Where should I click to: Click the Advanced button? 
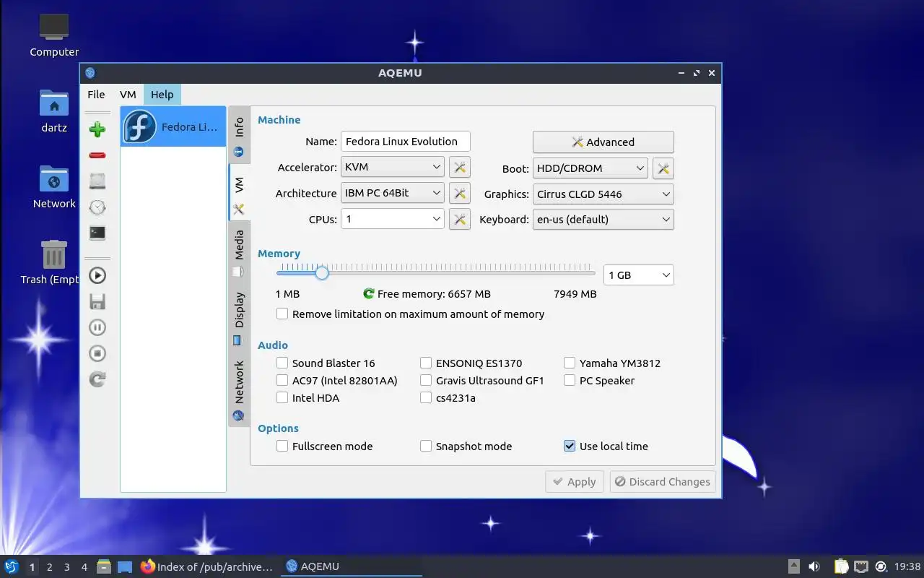[x=603, y=142]
